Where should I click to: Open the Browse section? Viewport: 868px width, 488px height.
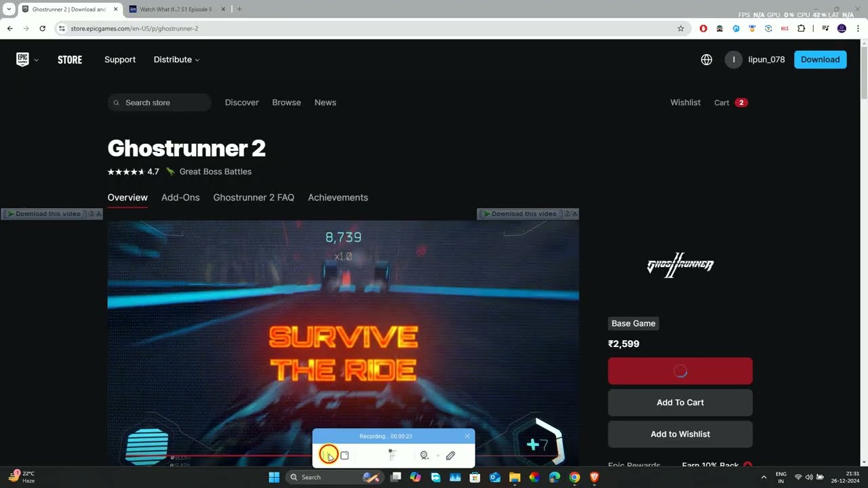286,102
